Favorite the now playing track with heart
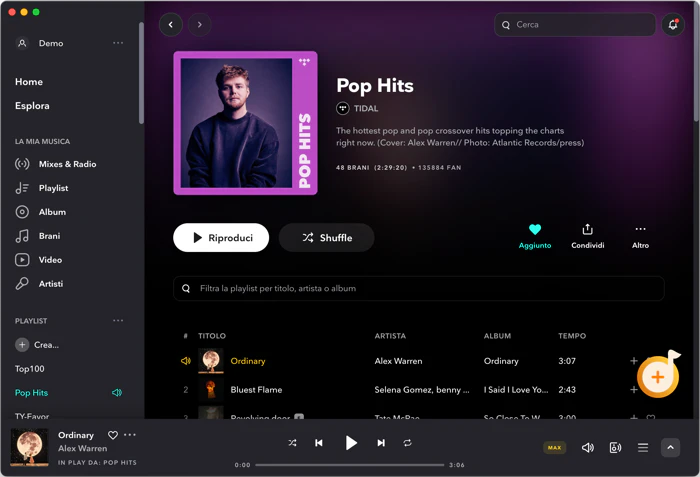Viewport: 700px width, 477px height. coord(113,435)
